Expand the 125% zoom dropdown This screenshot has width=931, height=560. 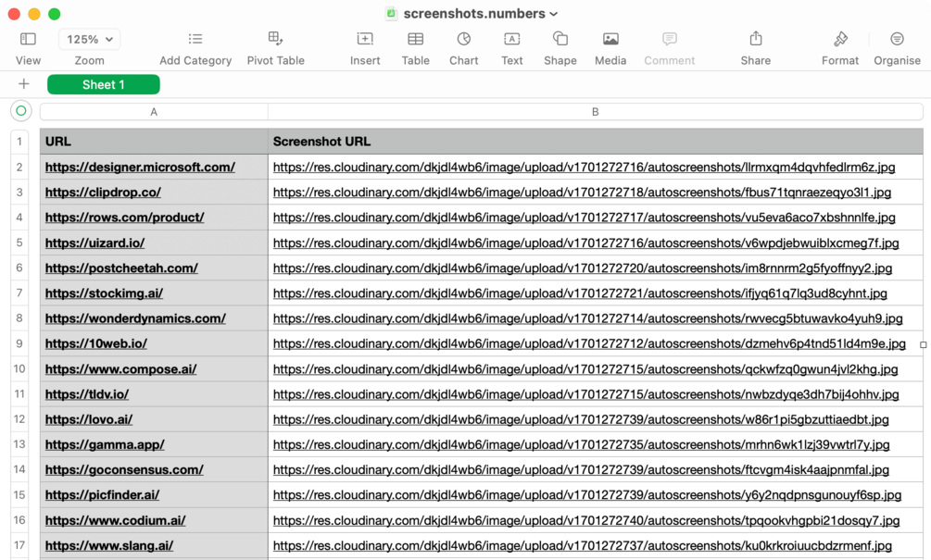[90, 39]
